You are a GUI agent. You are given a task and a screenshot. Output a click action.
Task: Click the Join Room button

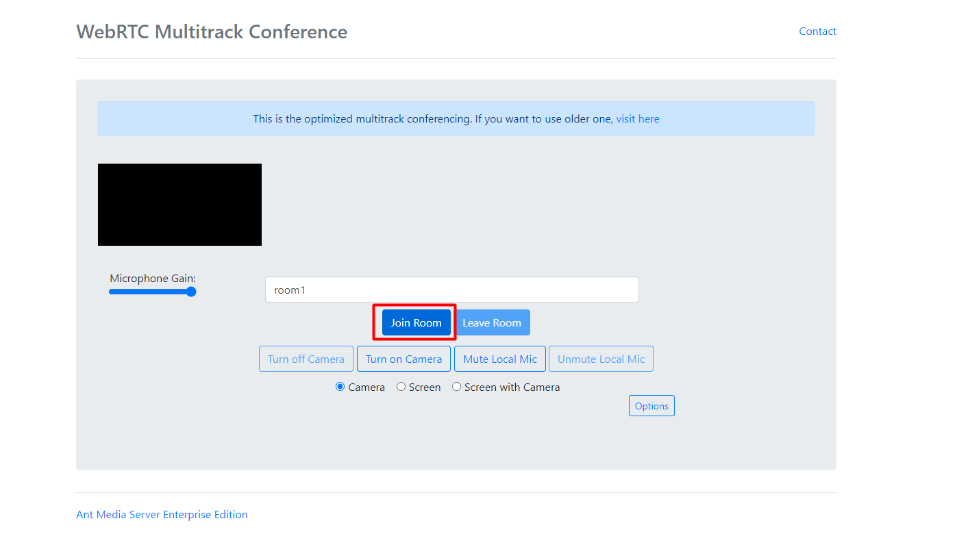click(x=416, y=323)
